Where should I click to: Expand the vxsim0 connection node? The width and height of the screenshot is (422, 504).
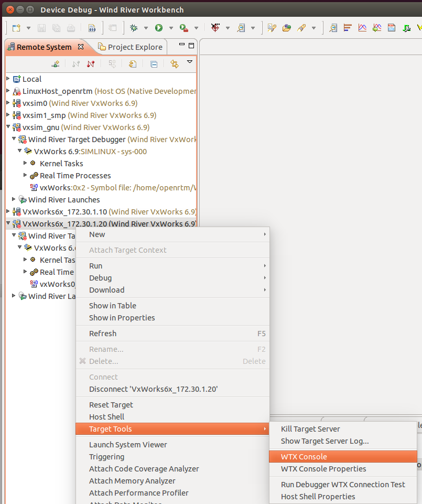[8, 103]
